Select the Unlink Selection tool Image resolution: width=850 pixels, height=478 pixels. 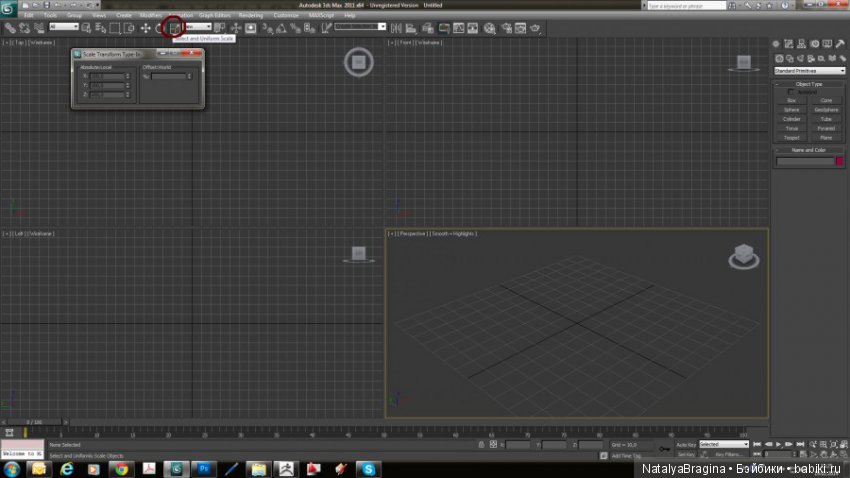pyautogui.click(x=24, y=28)
